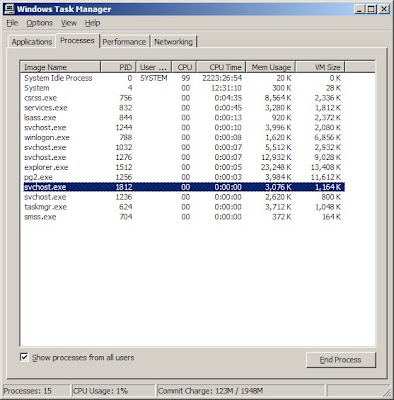Switch to the Performance tab
The width and height of the screenshot is (394, 400).
[x=124, y=42]
